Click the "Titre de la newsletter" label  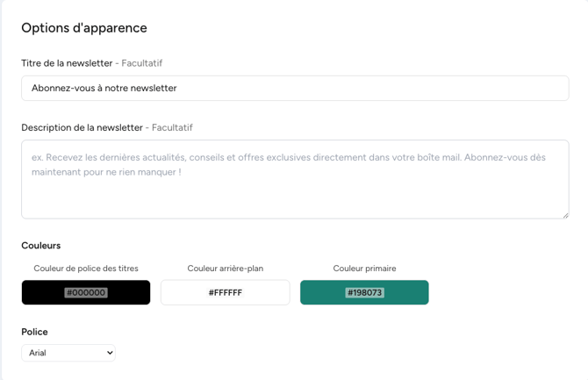coord(67,63)
